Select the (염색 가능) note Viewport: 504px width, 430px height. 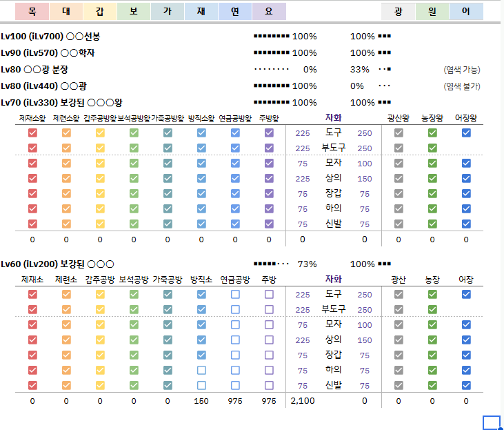(x=462, y=70)
